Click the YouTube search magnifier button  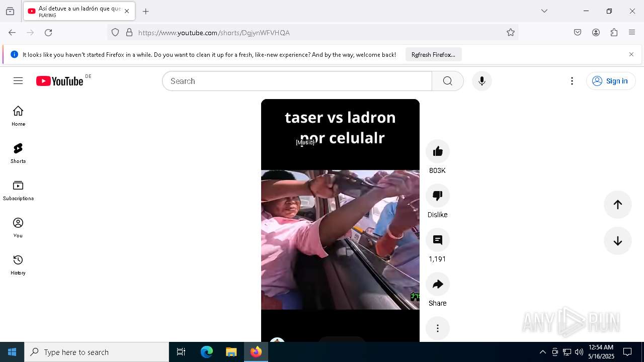click(x=448, y=81)
